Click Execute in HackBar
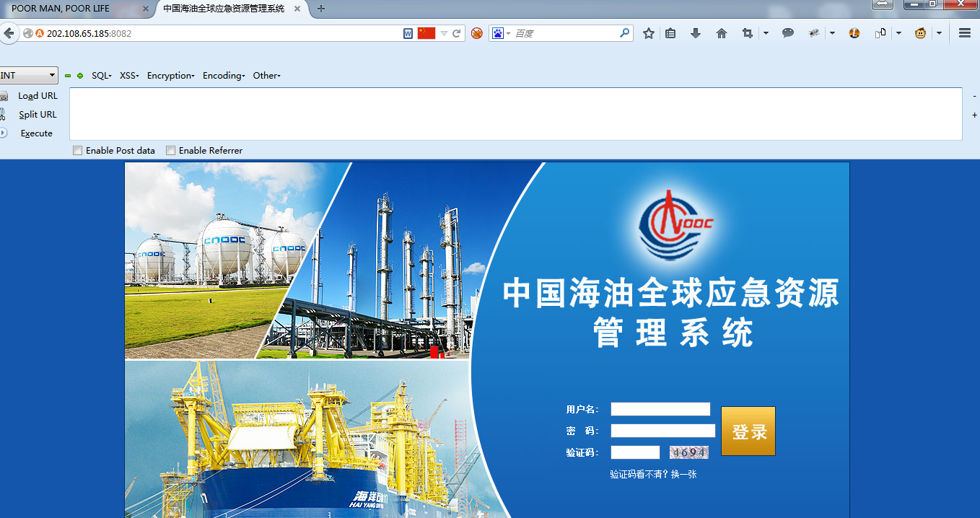Image resolution: width=980 pixels, height=518 pixels. 36,133
